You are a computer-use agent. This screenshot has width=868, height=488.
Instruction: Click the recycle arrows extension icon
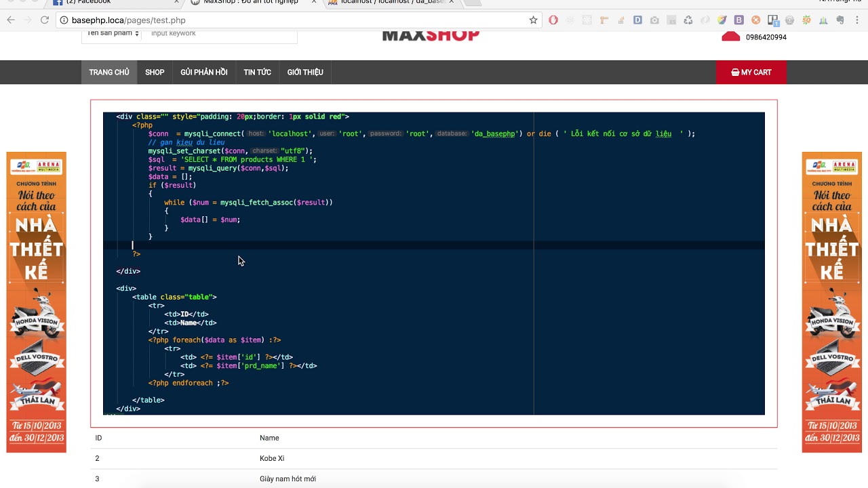tap(688, 20)
